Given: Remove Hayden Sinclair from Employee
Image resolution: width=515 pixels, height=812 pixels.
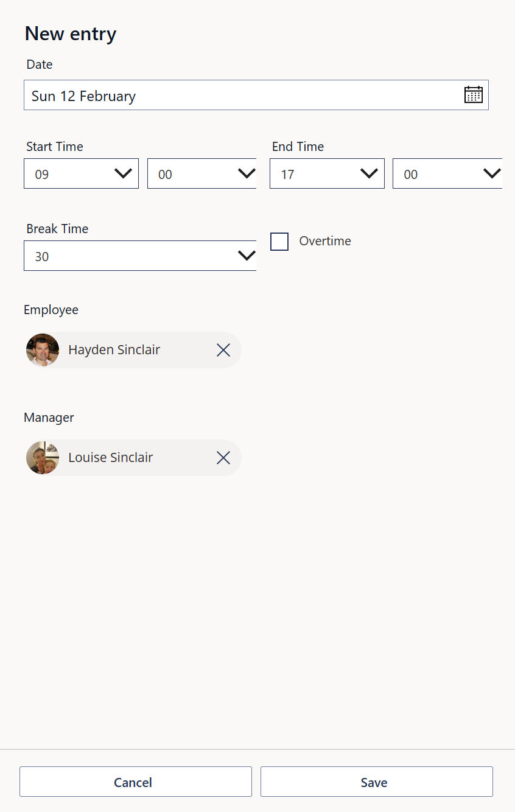Looking at the screenshot, I should click(x=223, y=350).
